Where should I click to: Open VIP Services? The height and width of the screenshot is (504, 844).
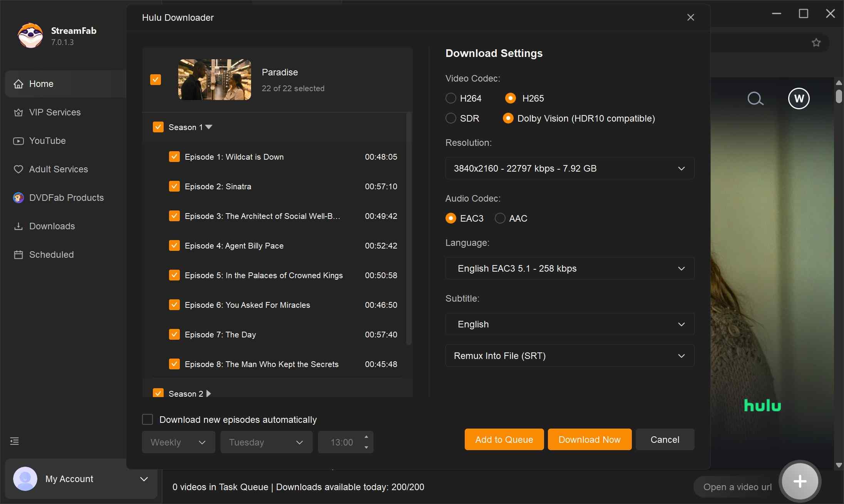(54, 112)
